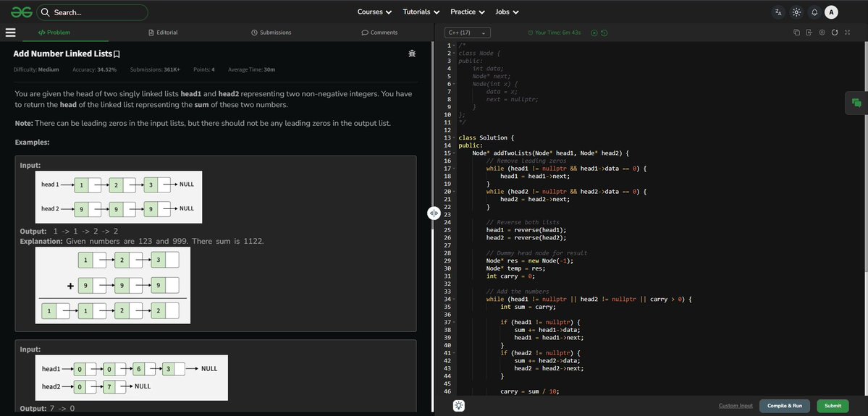Viewport: 868px width, 416px height.
Task: Collapse the addTwoLists function fold at line 15
Action: [455, 153]
